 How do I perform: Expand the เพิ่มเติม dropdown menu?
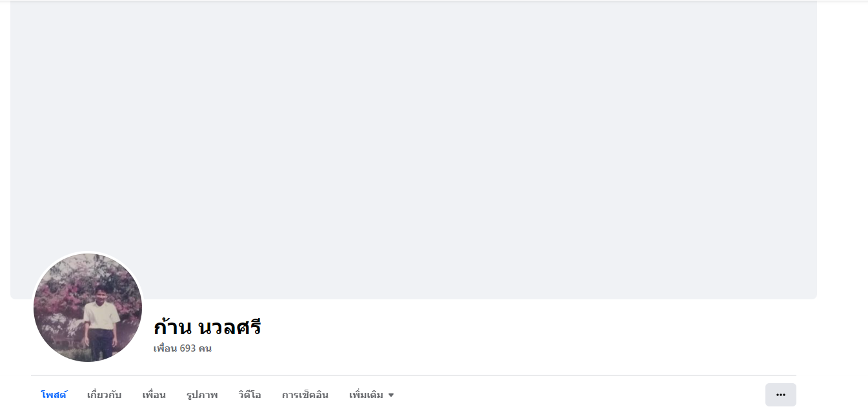372,395
